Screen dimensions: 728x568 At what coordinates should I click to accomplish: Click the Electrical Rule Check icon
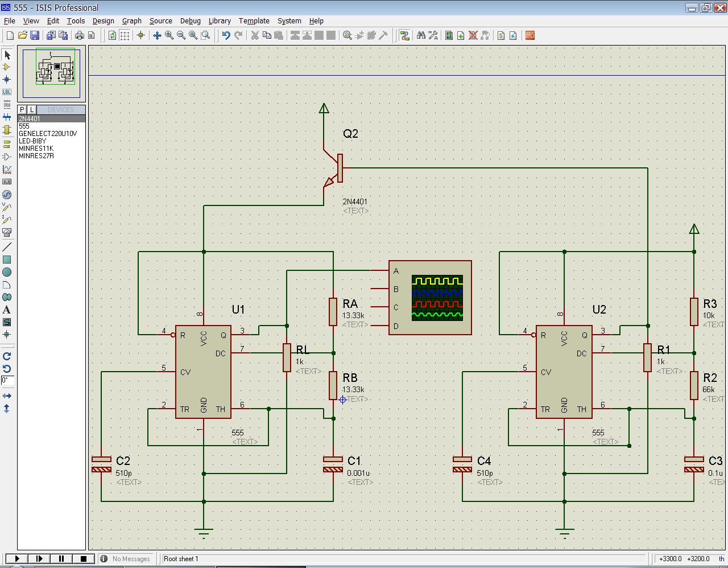[513, 35]
